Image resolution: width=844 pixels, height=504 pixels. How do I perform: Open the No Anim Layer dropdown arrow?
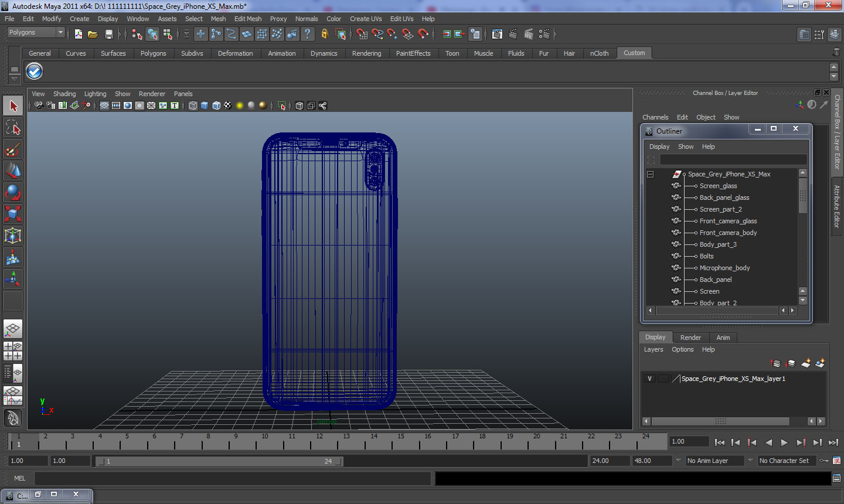[x=678, y=461]
